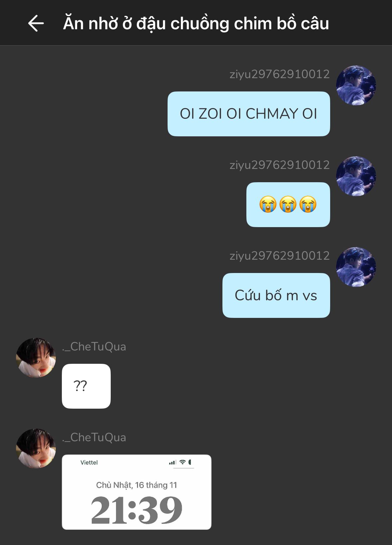Tap the "Chủ Nhật, 16 tháng 11" date text

tap(137, 485)
